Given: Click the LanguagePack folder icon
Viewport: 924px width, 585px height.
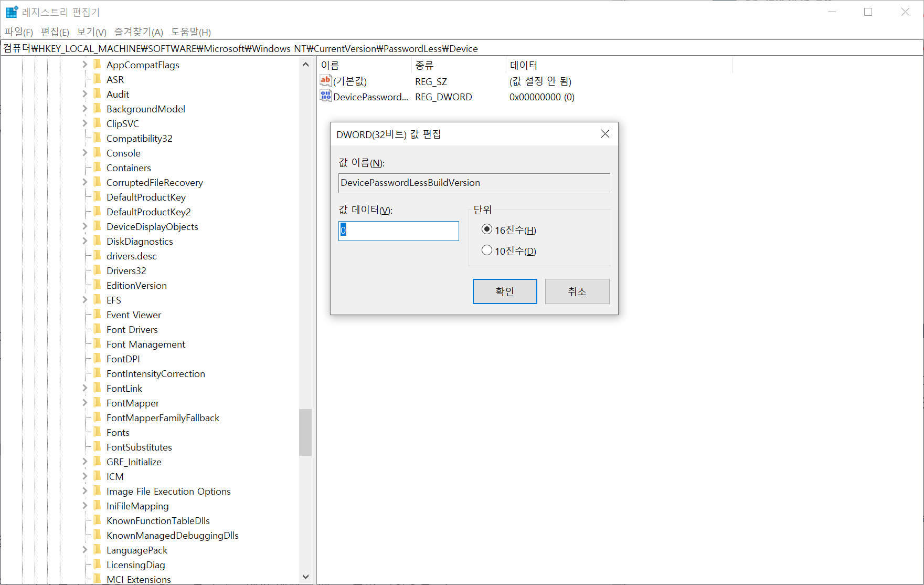Looking at the screenshot, I should 97,550.
